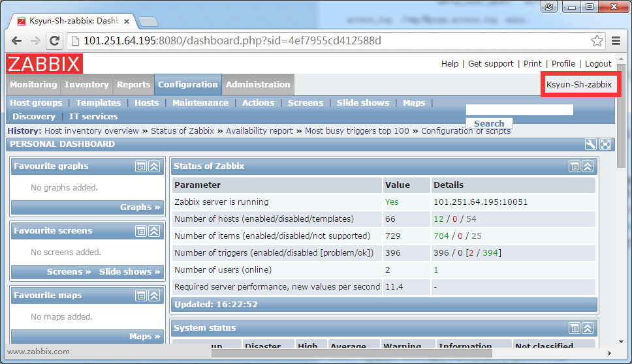The height and width of the screenshot is (364, 632).
Task: Open the Chrome hamburger menu
Action: coord(616,40)
